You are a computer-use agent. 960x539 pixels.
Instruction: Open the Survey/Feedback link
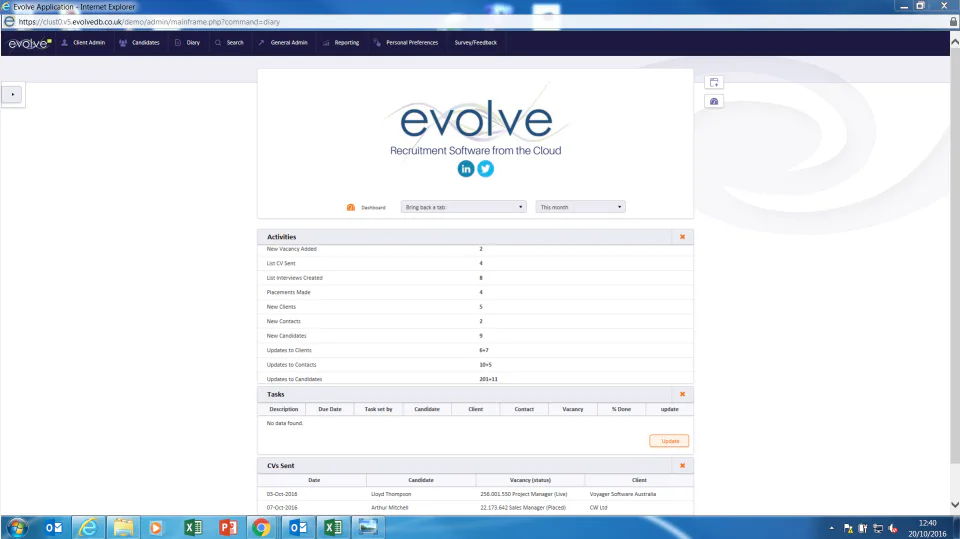pyautogui.click(x=476, y=43)
